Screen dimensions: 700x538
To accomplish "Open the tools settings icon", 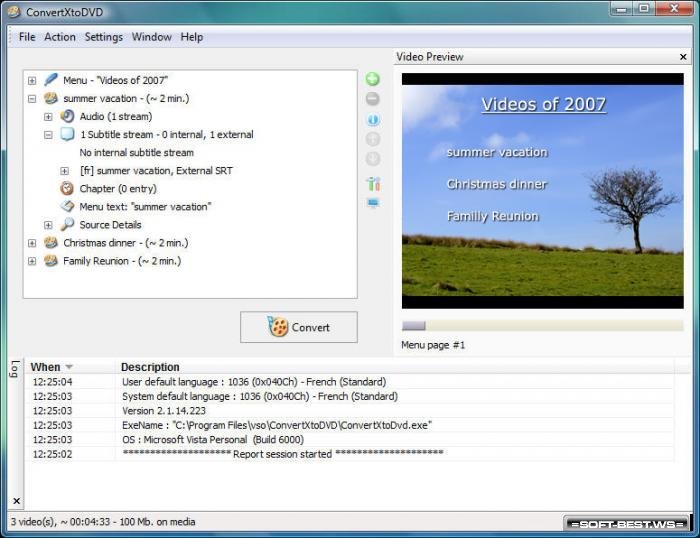I will pos(373,184).
